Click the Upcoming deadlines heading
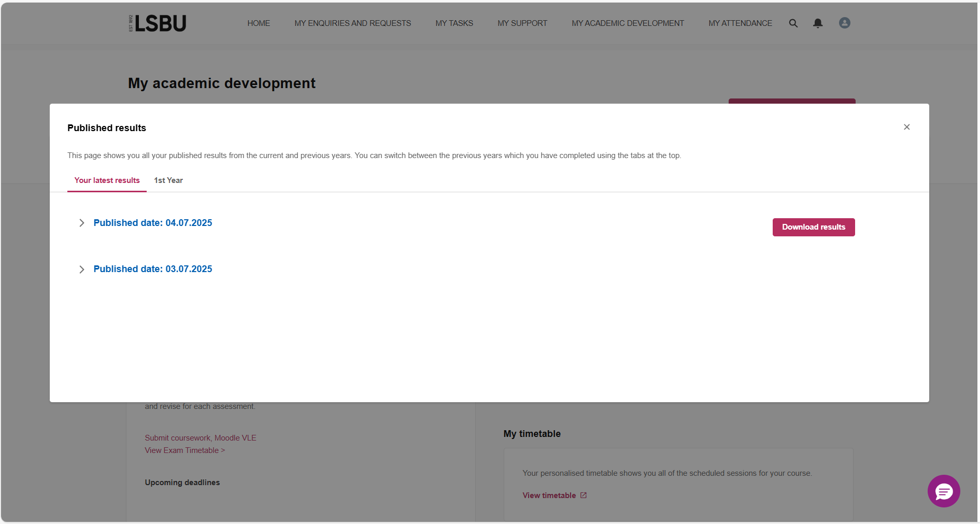Image resolution: width=980 pixels, height=524 pixels. pos(182,483)
